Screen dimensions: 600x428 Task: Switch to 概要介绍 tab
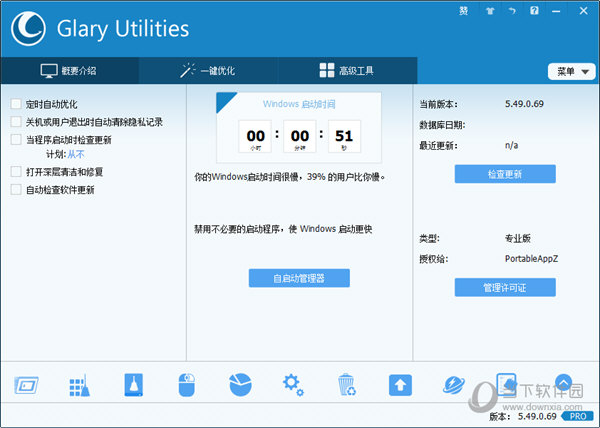69,71
